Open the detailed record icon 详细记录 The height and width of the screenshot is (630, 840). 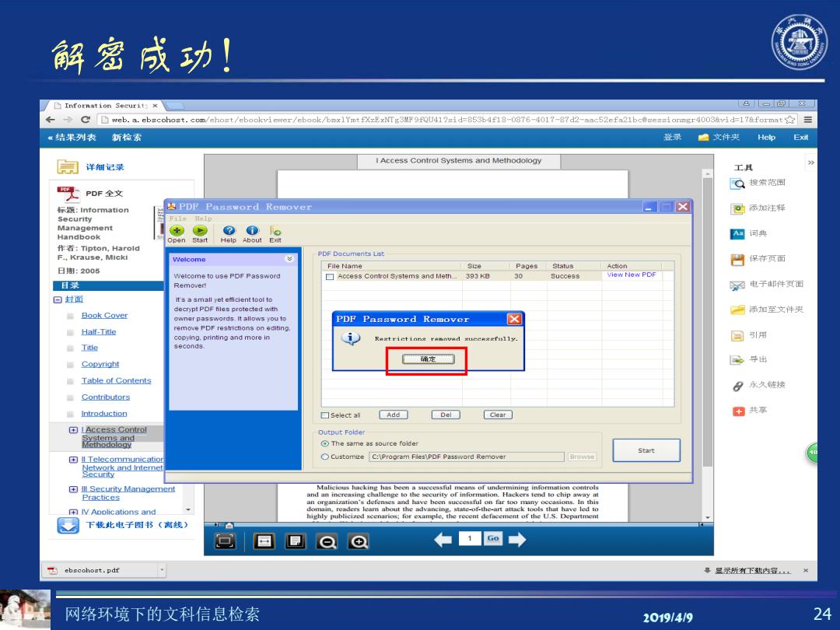pos(68,166)
